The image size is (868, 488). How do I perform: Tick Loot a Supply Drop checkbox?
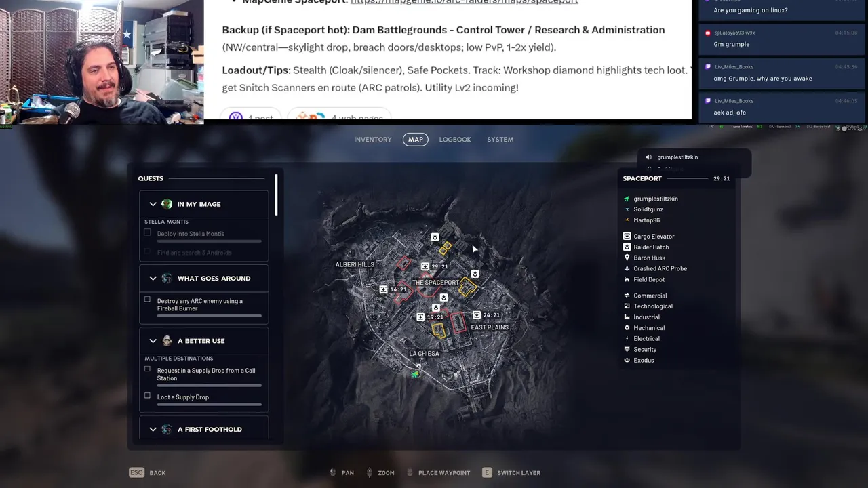tap(147, 396)
